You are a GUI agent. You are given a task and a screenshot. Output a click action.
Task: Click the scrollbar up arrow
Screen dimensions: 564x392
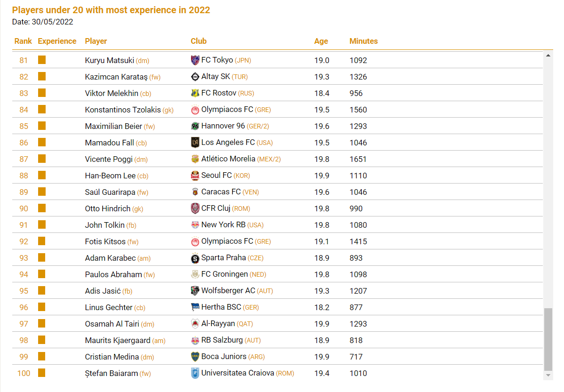548,56
